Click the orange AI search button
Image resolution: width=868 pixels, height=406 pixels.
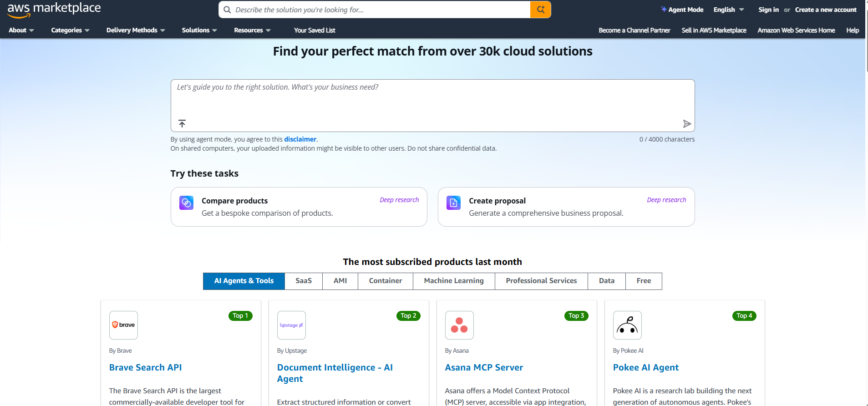(x=540, y=10)
